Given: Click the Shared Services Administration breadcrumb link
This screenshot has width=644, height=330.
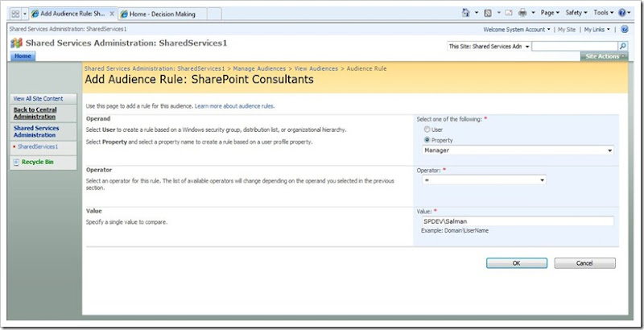Looking at the screenshot, I should pyautogui.click(x=155, y=68).
